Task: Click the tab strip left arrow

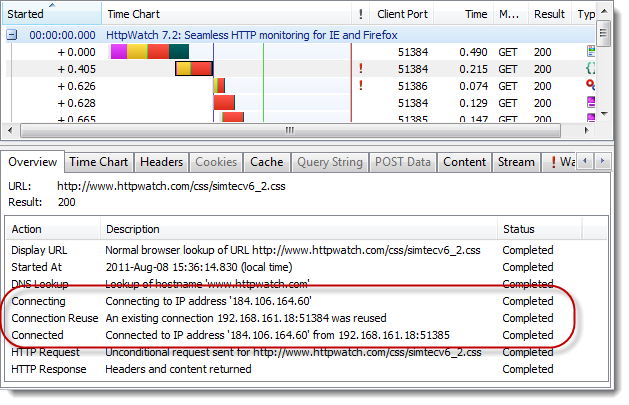Action: pyautogui.click(x=585, y=161)
